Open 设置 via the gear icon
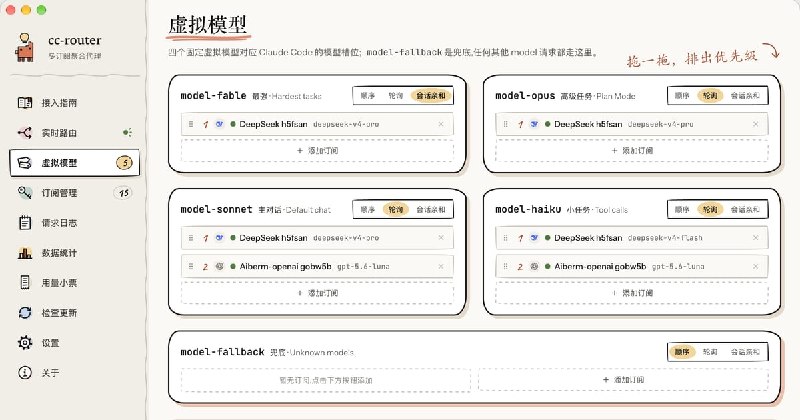This screenshot has height=420, width=800. (25, 342)
